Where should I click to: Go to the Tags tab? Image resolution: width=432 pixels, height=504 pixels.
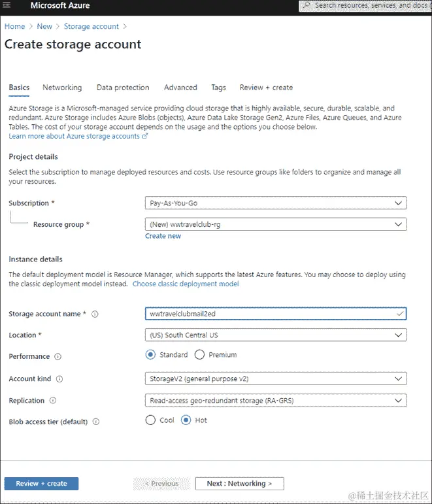tap(218, 88)
